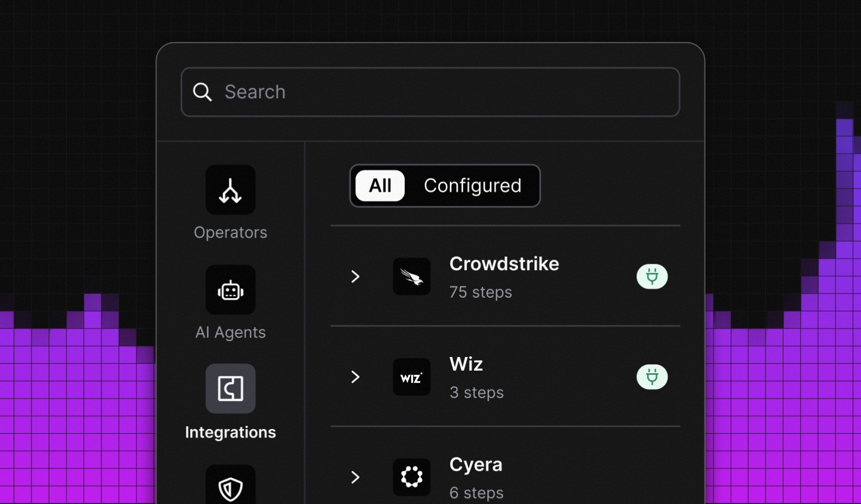This screenshot has height=504, width=861.
Task: Open the AI Agents robot icon
Action: point(230,290)
